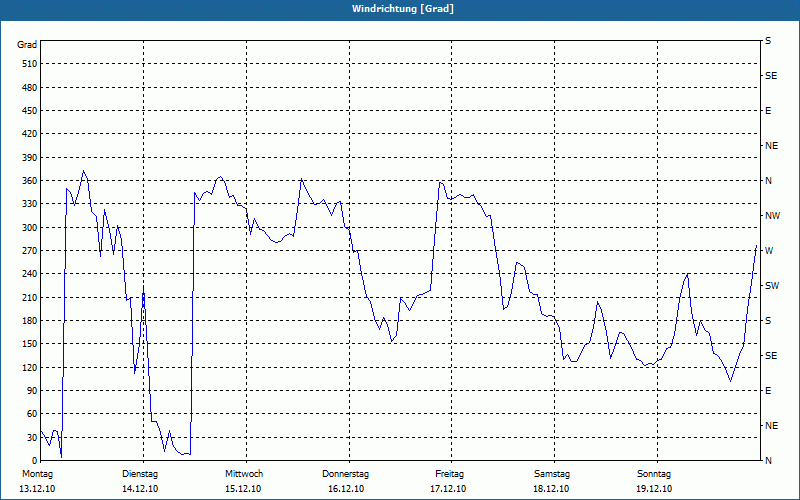Viewport: 800px width, 500px height.
Task: Click the 0 value on the left axis
Action: coord(34,461)
